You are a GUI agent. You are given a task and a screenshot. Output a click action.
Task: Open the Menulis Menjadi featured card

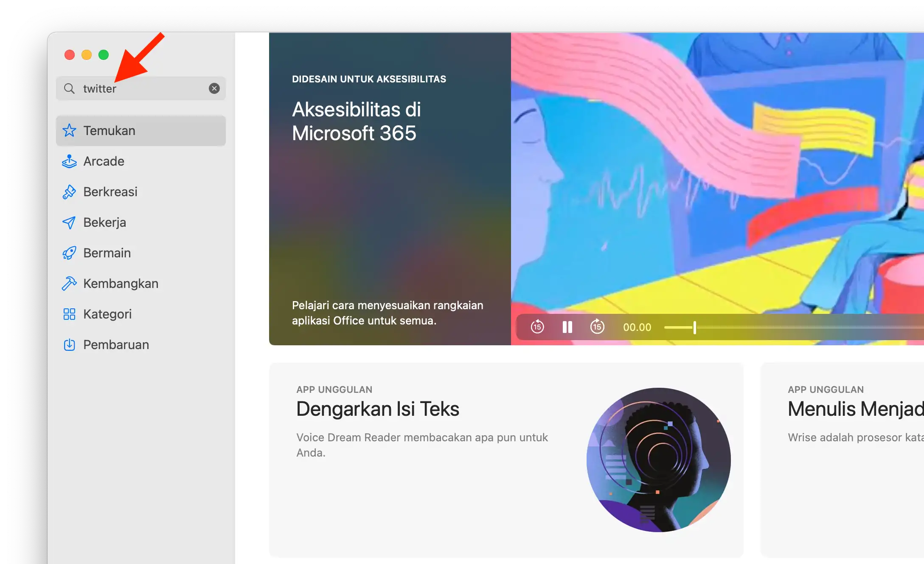855,409
